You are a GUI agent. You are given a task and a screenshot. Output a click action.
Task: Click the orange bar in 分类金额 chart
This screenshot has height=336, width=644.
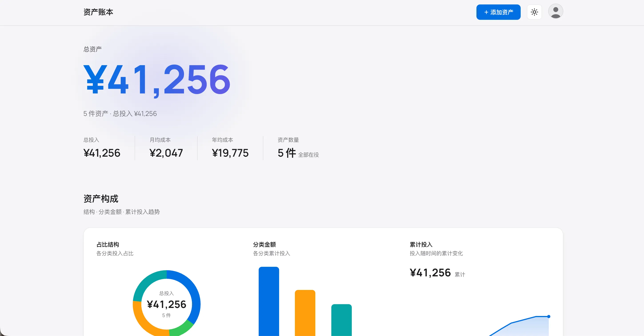click(x=305, y=313)
